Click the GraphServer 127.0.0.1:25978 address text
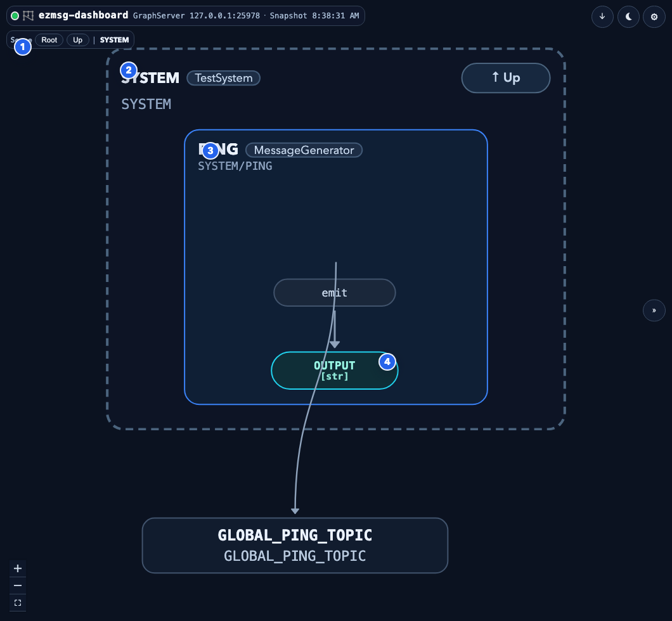The width and height of the screenshot is (672, 621). (x=197, y=16)
